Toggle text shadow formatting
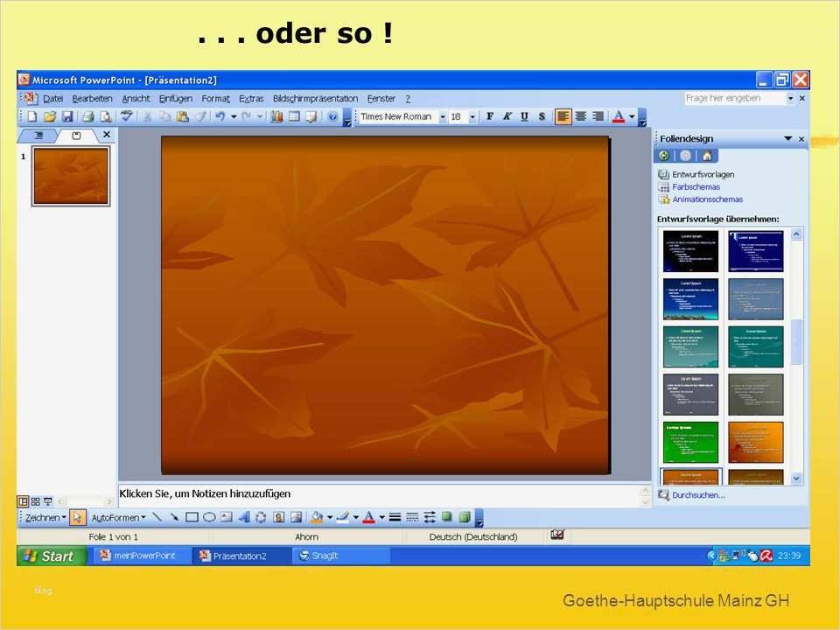This screenshot has width=840, height=630. pos(542,116)
